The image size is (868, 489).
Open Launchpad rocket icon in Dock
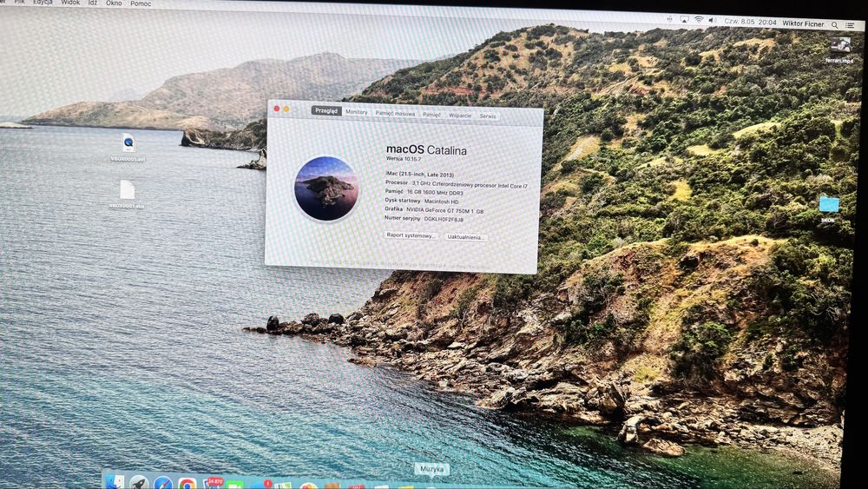139,483
